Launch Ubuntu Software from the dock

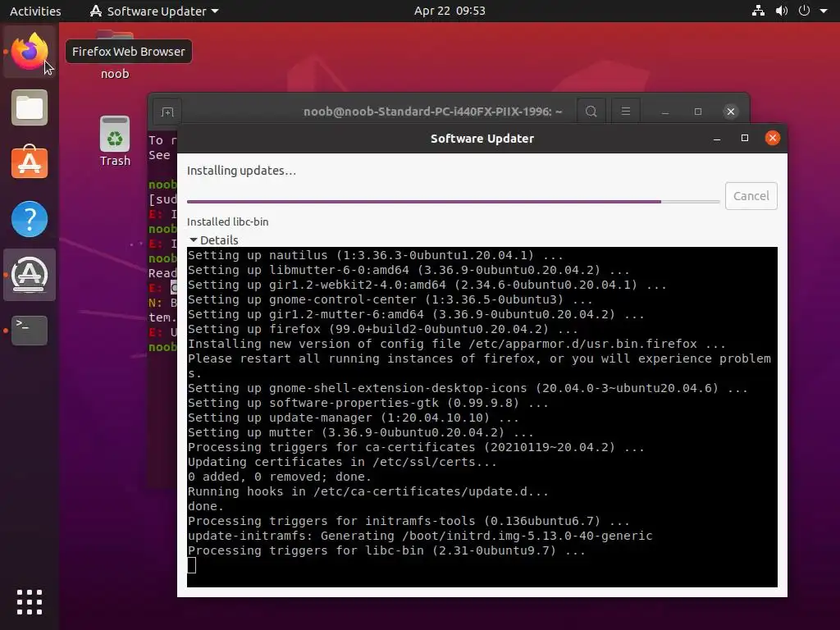[x=30, y=163]
